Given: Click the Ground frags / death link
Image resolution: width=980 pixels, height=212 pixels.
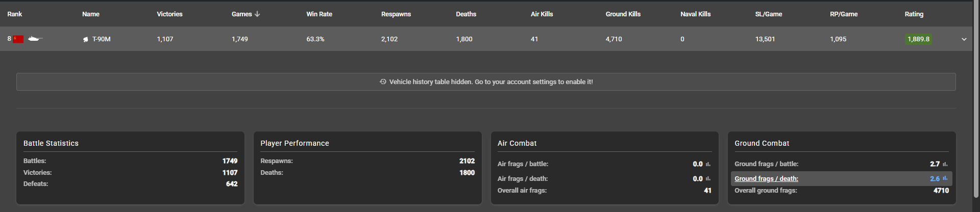Looking at the screenshot, I should 766,179.
